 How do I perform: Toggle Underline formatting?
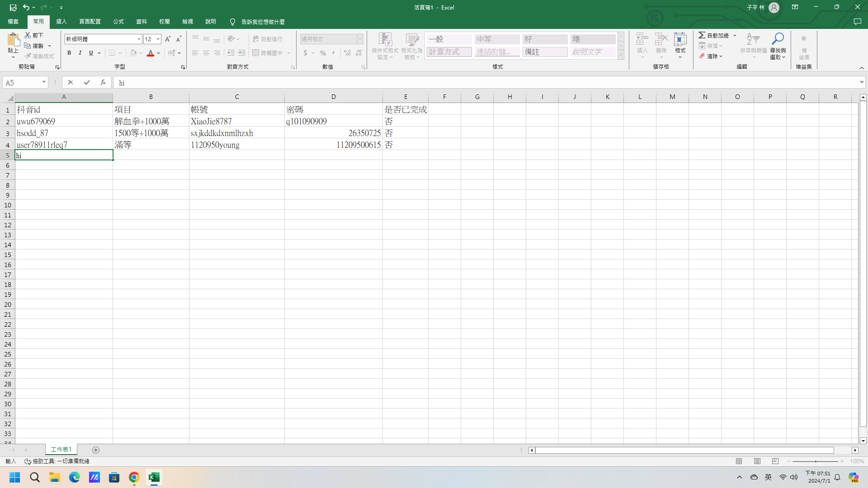pos(91,53)
